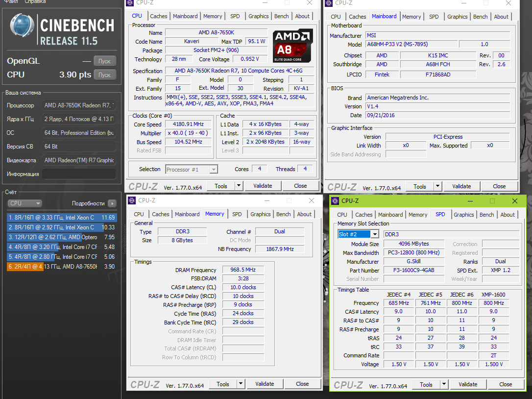This screenshot has width=532, height=399.
Task: Click Close button in the SPD window
Action: (x=506, y=384)
